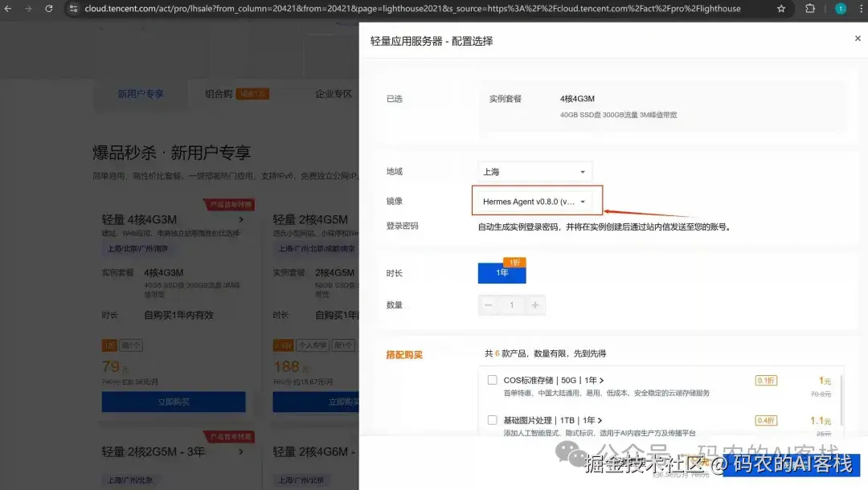Bookmark this page with the star icon
868x490 pixels.
tap(781, 8)
